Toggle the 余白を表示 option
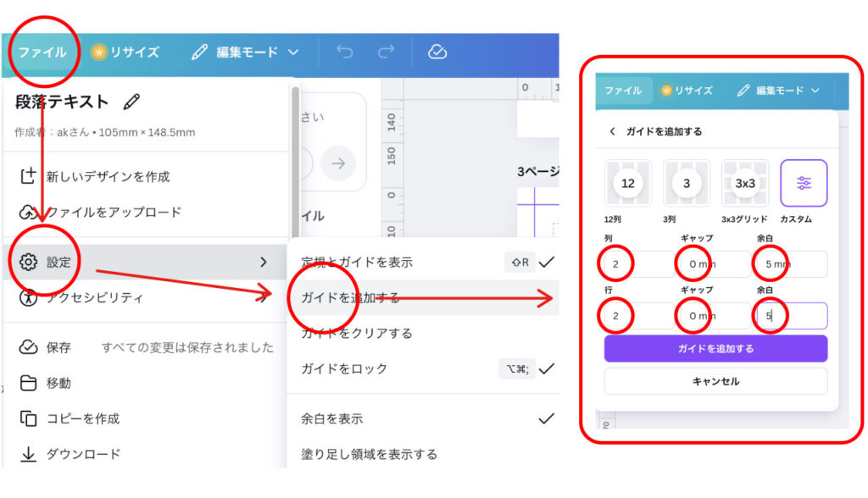 click(424, 418)
